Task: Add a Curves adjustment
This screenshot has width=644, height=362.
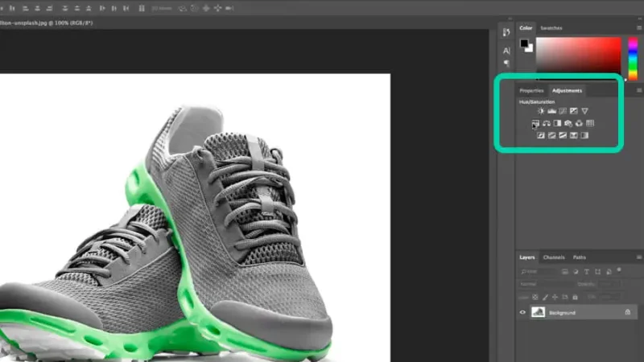Action: pos(563,111)
